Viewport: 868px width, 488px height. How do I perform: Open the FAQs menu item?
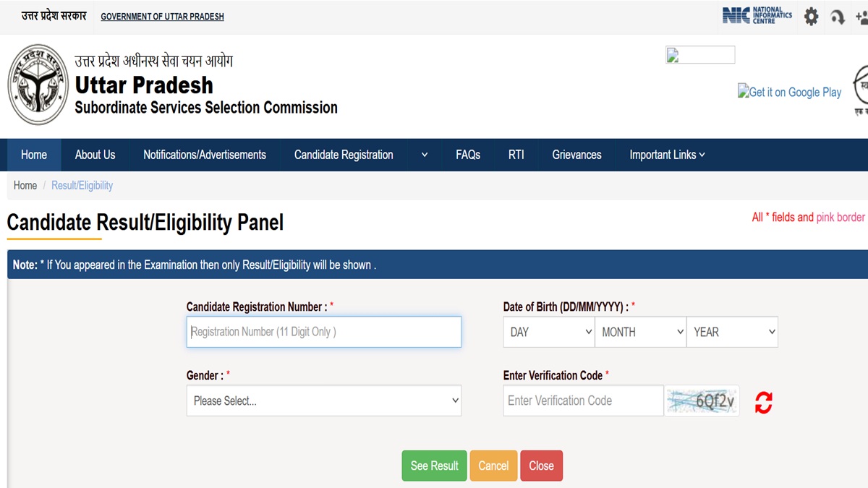click(x=468, y=155)
